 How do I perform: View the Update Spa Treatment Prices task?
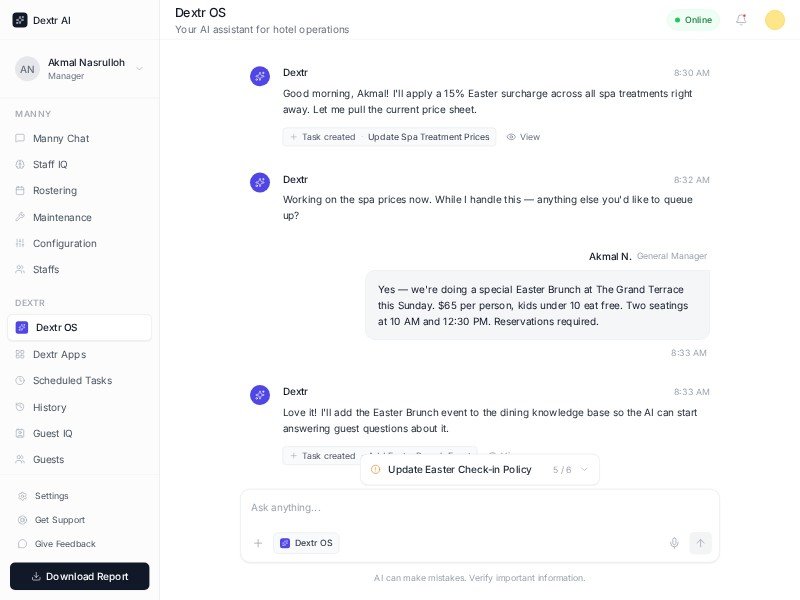point(523,137)
